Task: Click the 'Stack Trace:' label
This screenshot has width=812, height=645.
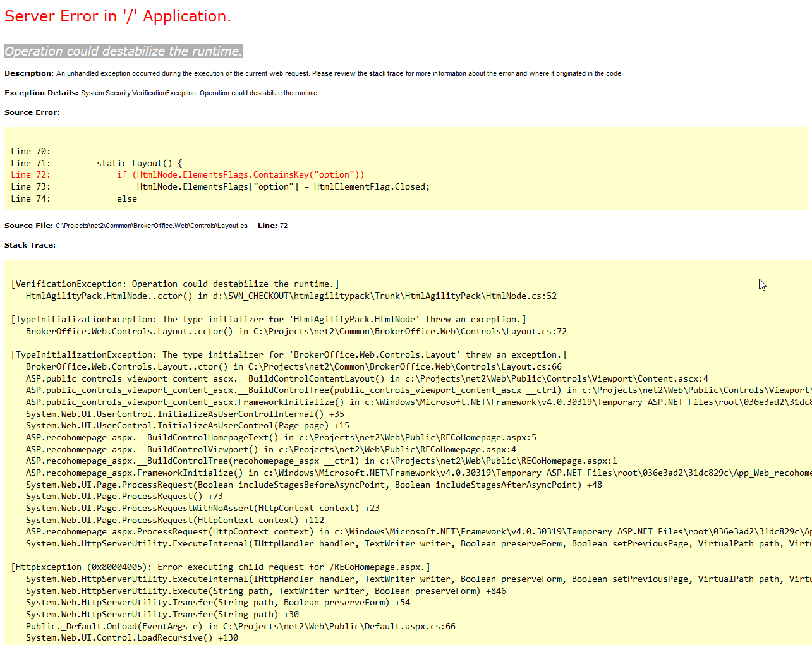Action: (30, 245)
